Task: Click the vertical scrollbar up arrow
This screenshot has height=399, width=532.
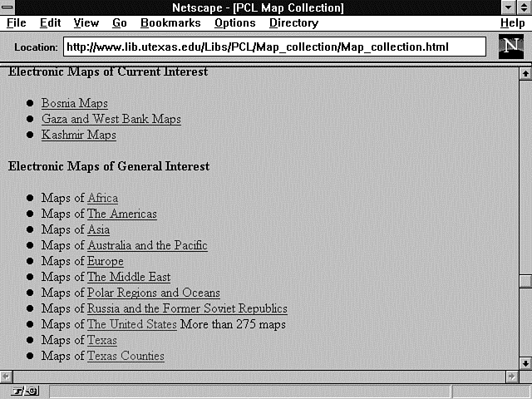Action: [x=525, y=73]
